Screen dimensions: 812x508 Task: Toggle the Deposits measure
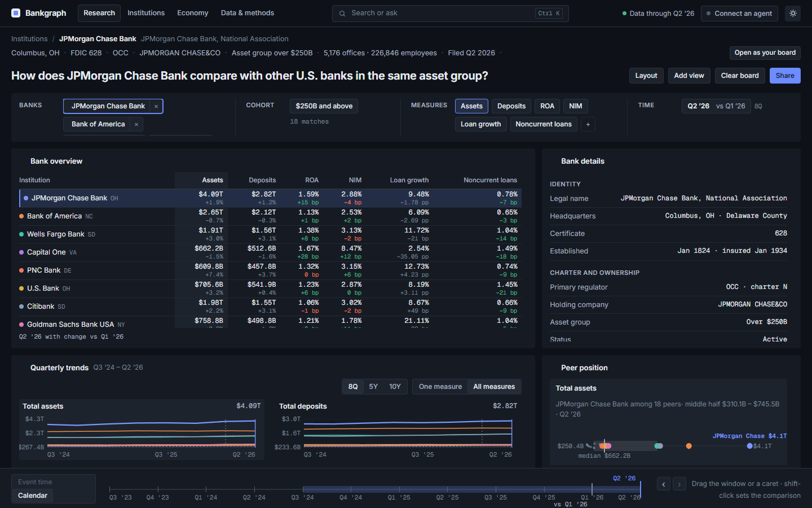pos(511,106)
